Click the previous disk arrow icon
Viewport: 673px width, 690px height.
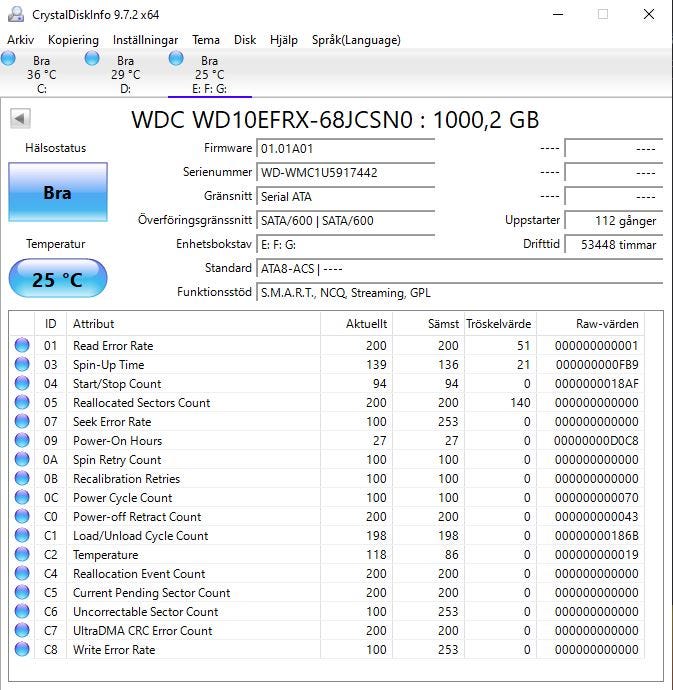(20, 119)
